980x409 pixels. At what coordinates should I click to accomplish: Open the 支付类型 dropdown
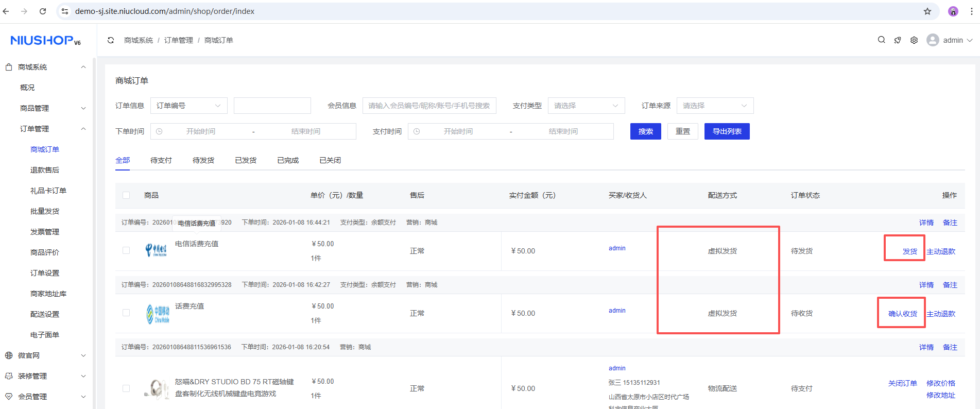[586, 106]
